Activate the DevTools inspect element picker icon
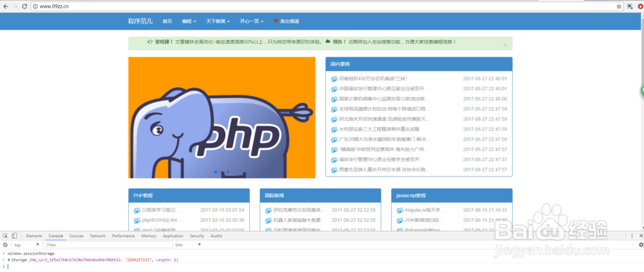Image resolution: width=644 pixels, height=272 pixels. coord(5,236)
